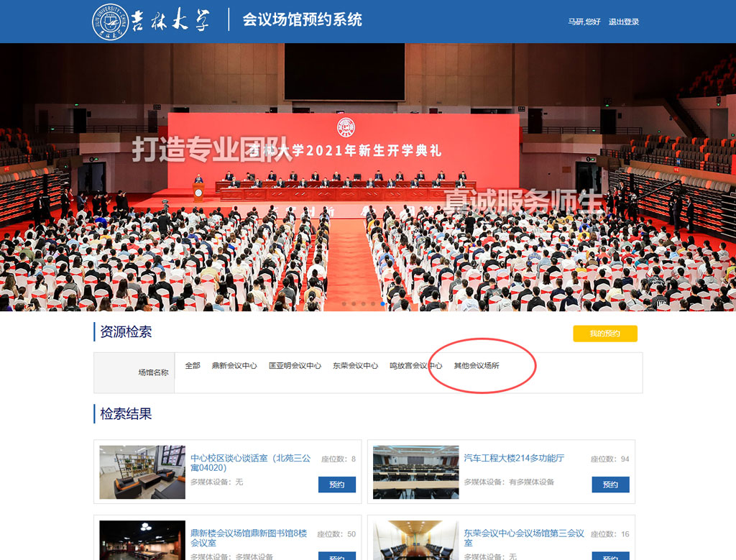Screen dimensions: 736x560
Task: Open 汽车工程大楼214多功能厅 title link
Action: pyautogui.click(x=514, y=458)
